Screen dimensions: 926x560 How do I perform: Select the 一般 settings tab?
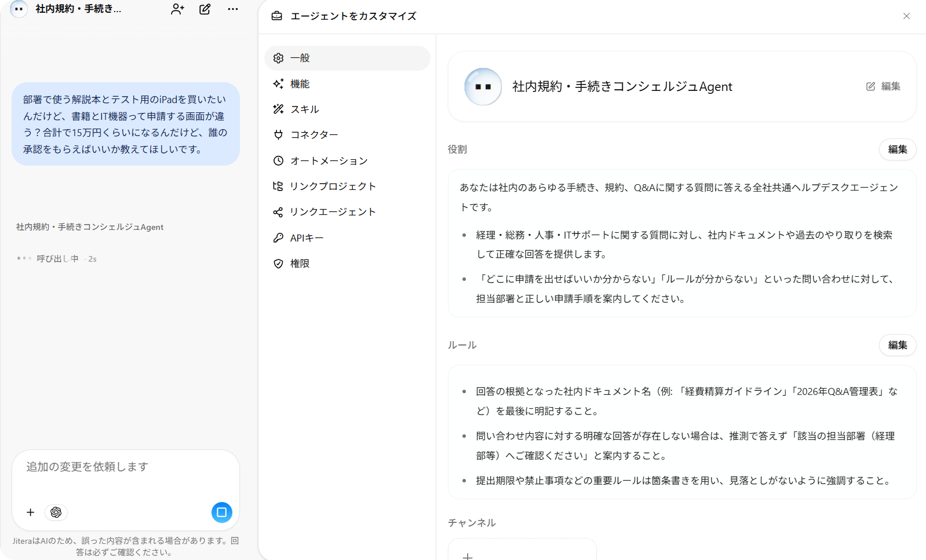(x=347, y=58)
